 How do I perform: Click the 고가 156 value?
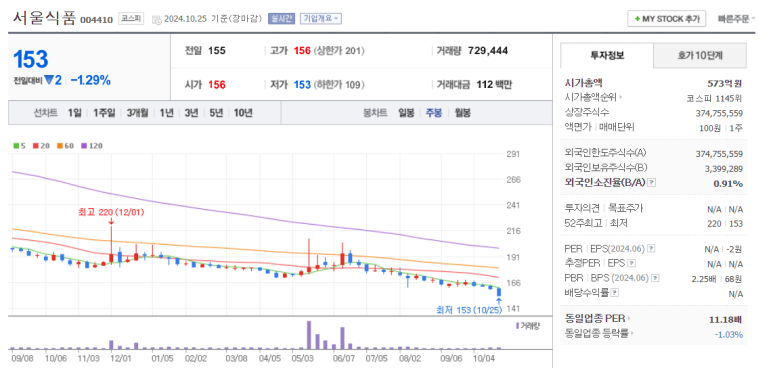coord(302,51)
